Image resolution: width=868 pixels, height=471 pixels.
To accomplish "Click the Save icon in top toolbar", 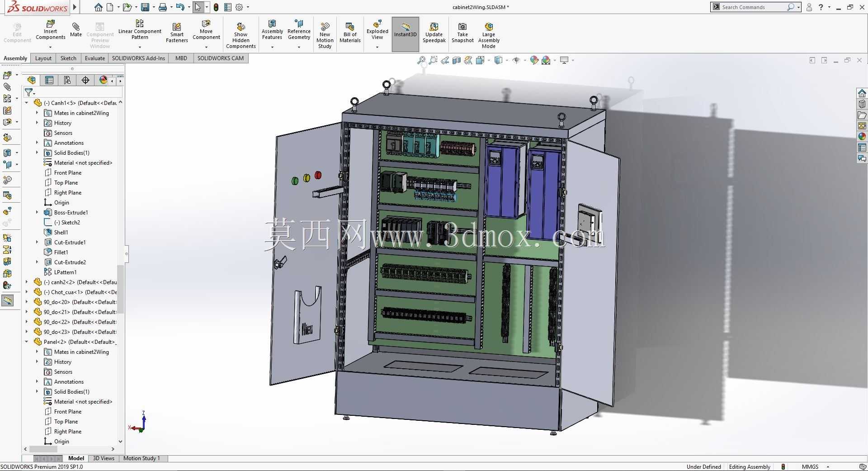I will (145, 7).
